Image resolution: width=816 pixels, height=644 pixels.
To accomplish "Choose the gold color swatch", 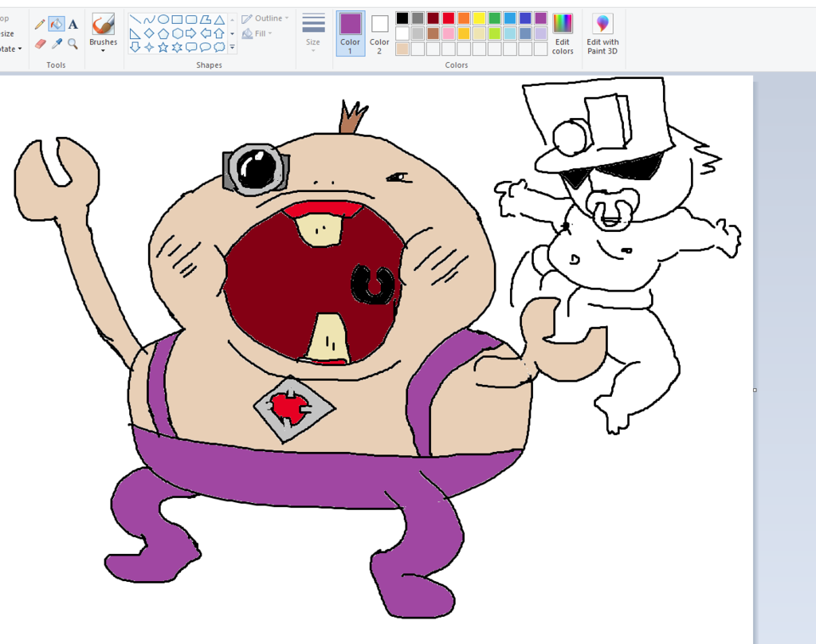I will coord(464,33).
